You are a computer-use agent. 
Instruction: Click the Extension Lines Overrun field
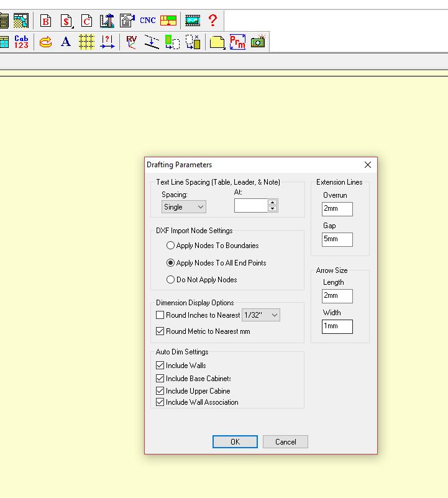337,209
